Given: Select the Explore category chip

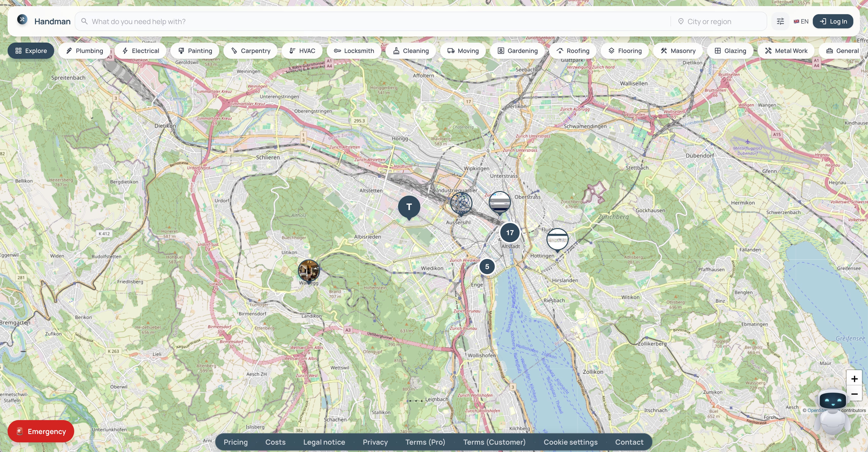Looking at the screenshot, I should tap(31, 51).
